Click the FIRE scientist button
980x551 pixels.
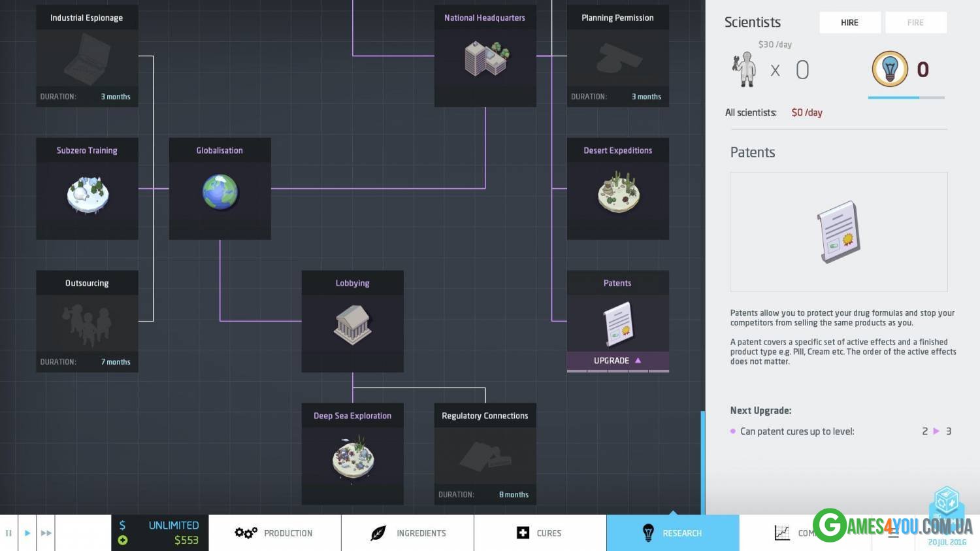coord(915,23)
